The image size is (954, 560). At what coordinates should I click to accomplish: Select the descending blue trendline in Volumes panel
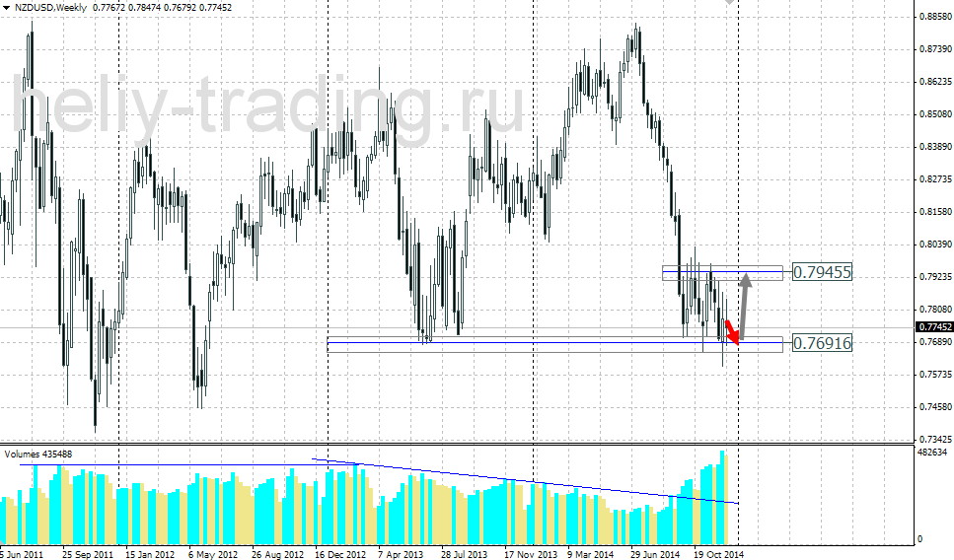pos(525,481)
